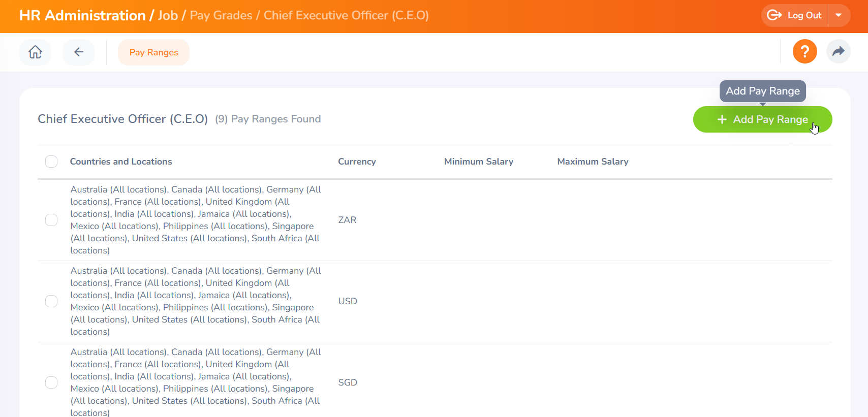868x417 pixels.
Task: Click the share arrow icon
Action: point(838,52)
